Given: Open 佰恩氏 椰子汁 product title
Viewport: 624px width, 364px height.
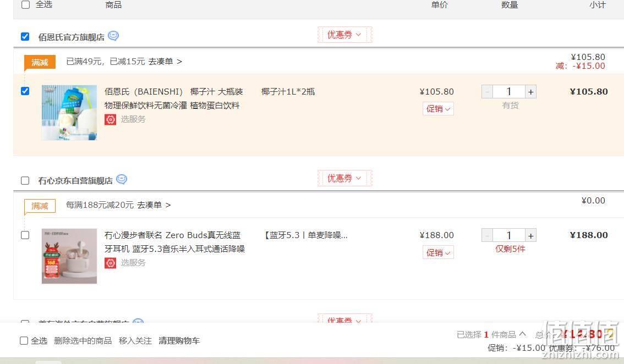Looking at the screenshot, I should 173,98.
